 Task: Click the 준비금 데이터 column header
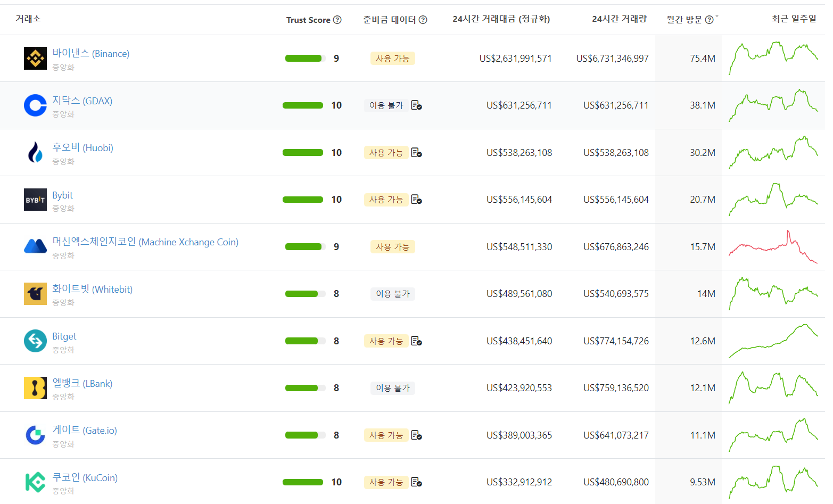pos(390,20)
